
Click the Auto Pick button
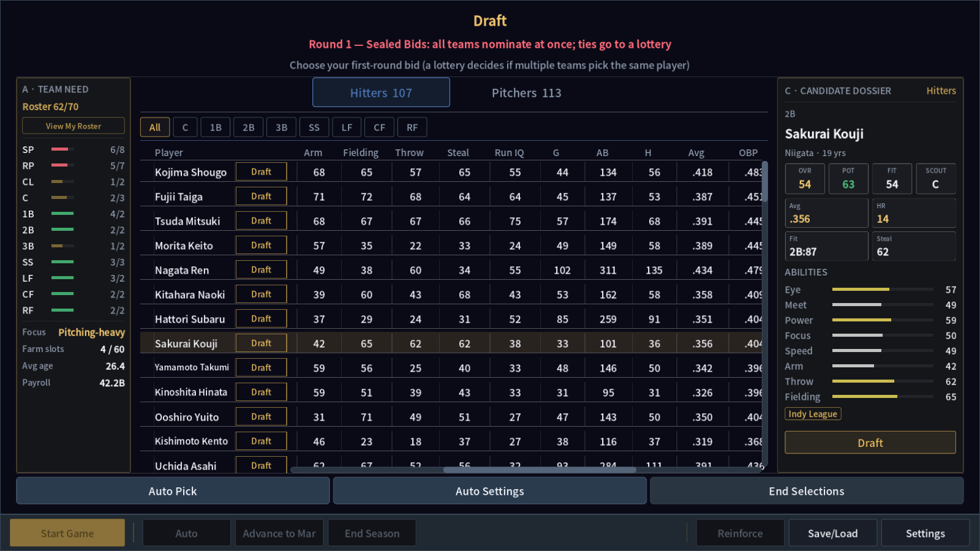(x=173, y=491)
